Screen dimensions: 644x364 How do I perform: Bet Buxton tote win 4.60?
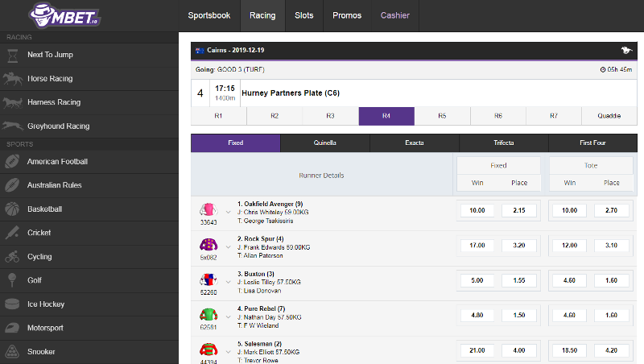(x=570, y=280)
